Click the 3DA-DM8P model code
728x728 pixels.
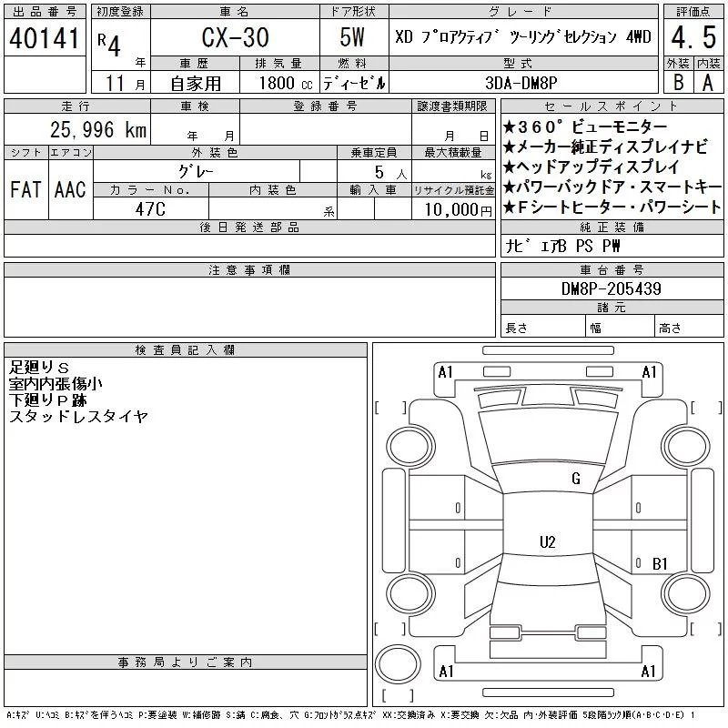pyautogui.click(x=523, y=82)
